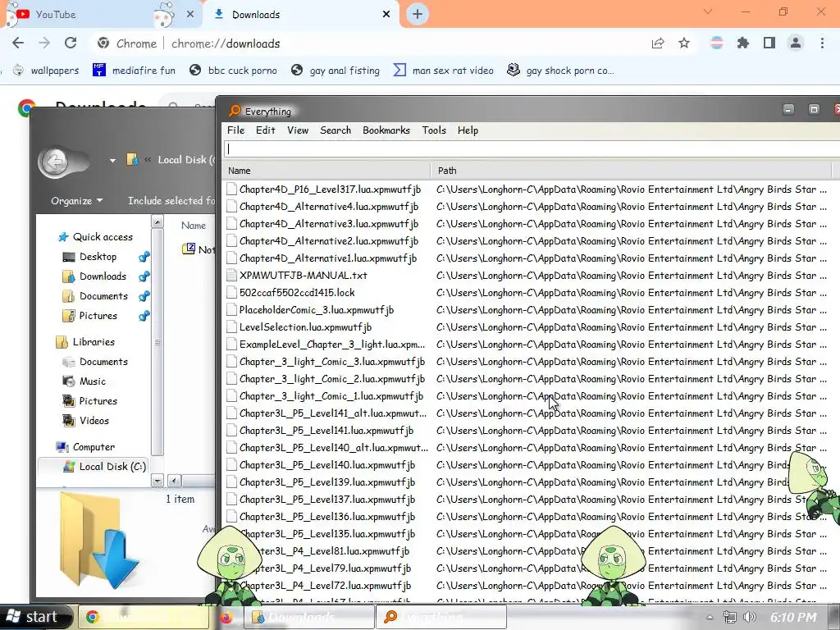The image size is (840, 630).
Task: Open Chrome three-dot menu
Action: [x=822, y=43]
